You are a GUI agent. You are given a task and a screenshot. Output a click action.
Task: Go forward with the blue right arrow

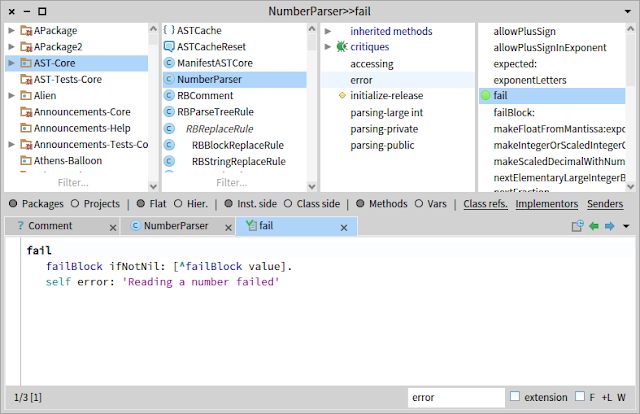(x=609, y=226)
